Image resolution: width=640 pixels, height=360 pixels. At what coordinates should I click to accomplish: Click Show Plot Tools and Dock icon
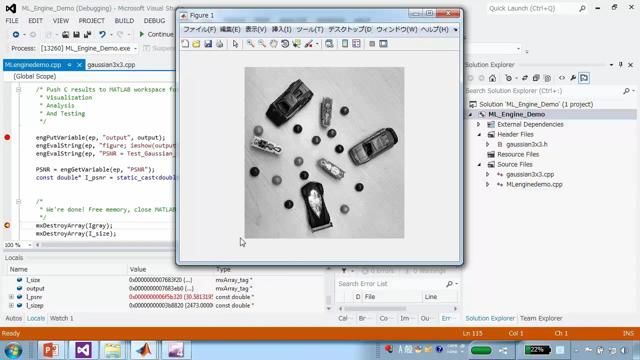[383, 44]
